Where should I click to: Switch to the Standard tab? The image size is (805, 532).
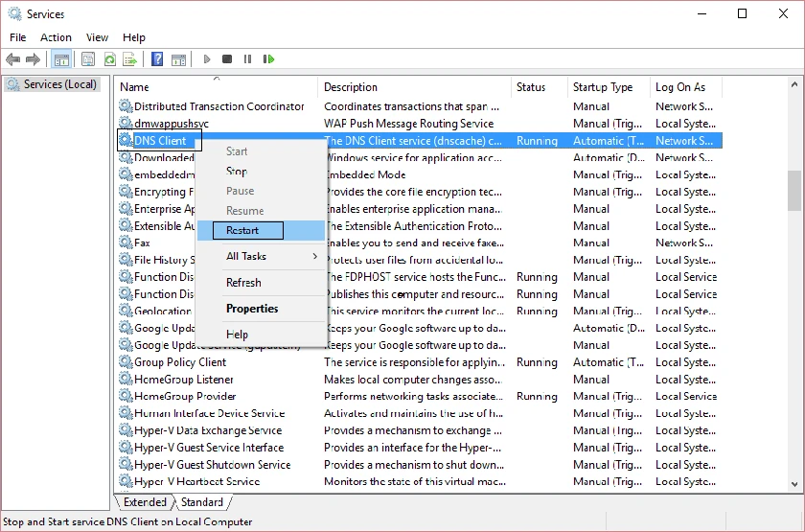[202, 501]
